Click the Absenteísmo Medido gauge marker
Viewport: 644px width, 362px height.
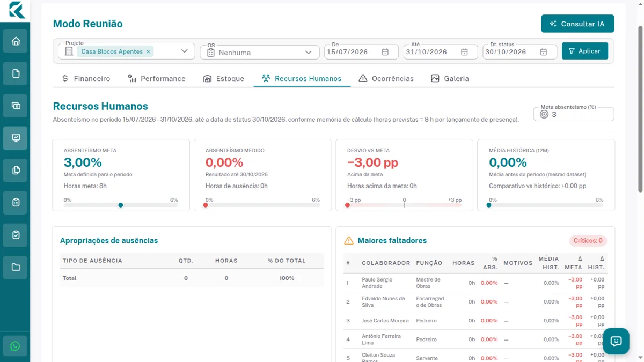pos(206,205)
